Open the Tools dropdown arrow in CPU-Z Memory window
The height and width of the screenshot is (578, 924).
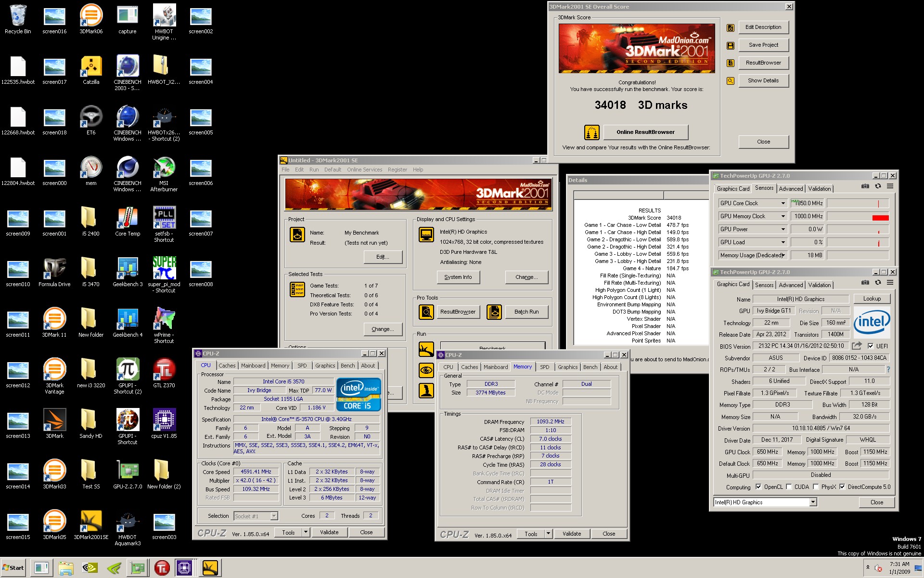[548, 534]
